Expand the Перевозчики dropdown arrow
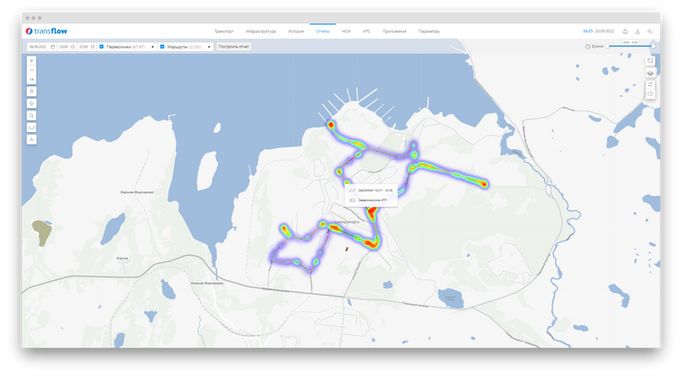Screen dimensions: 682x379 [153, 47]
